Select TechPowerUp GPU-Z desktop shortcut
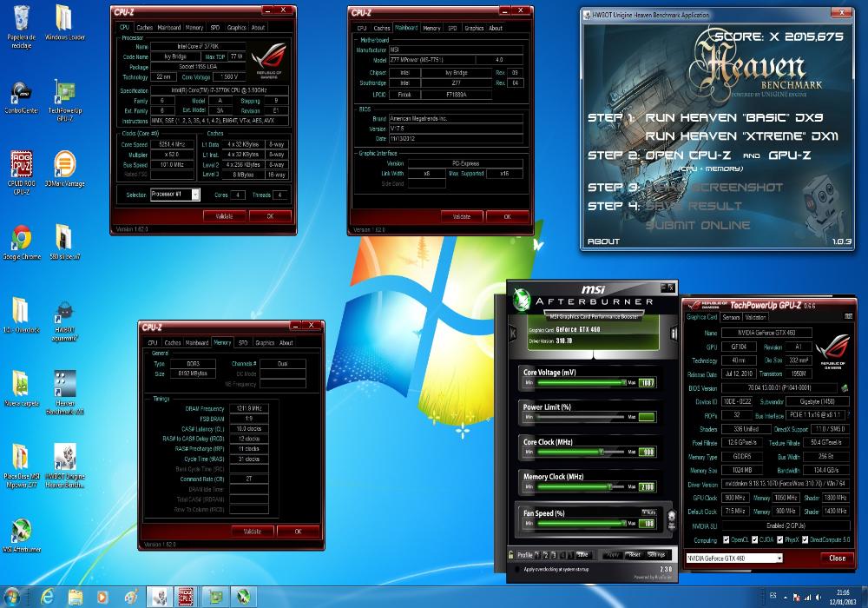 [x=65, y=100]
